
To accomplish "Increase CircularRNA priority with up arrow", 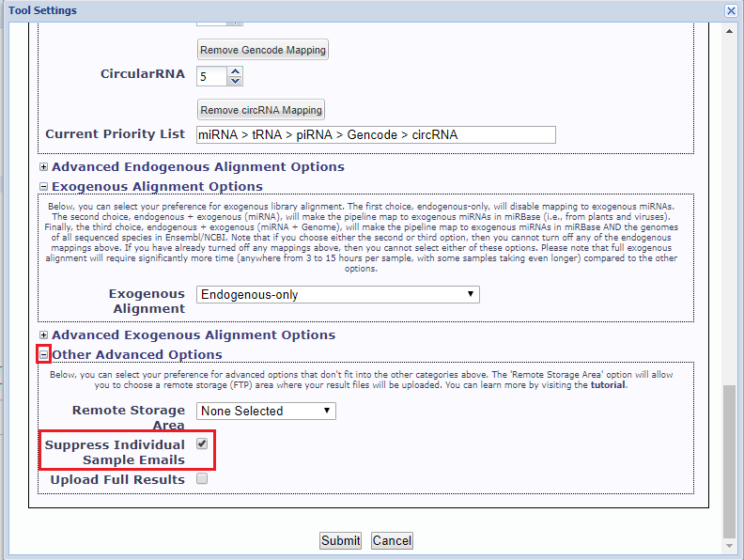I will tap(235, 71).
